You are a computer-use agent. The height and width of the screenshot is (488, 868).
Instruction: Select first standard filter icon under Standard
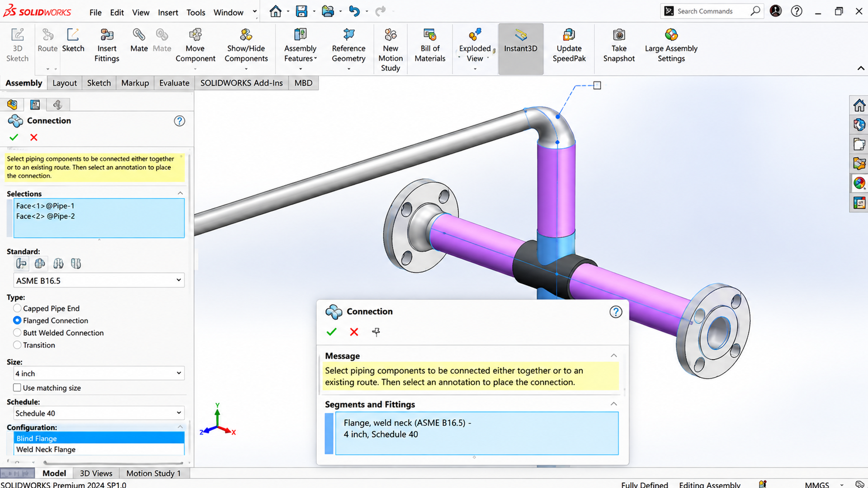[21, 263]
